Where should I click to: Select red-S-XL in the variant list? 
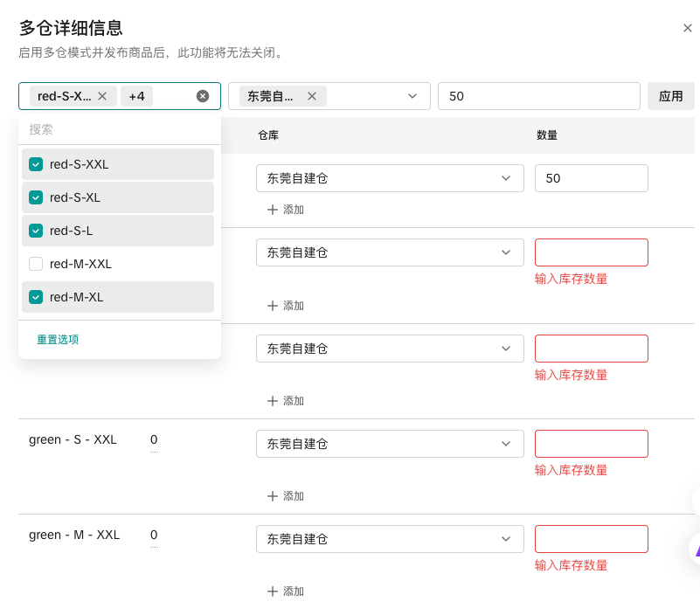(x=75, y=197)
